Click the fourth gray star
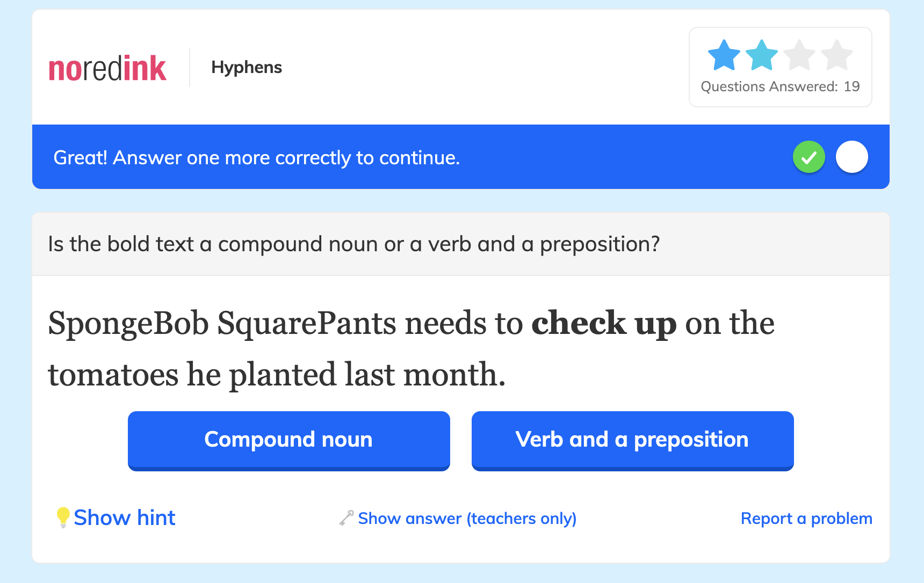The width and height of the screenshot is (924, 583). pyautogui.click(x=837, y=55)
